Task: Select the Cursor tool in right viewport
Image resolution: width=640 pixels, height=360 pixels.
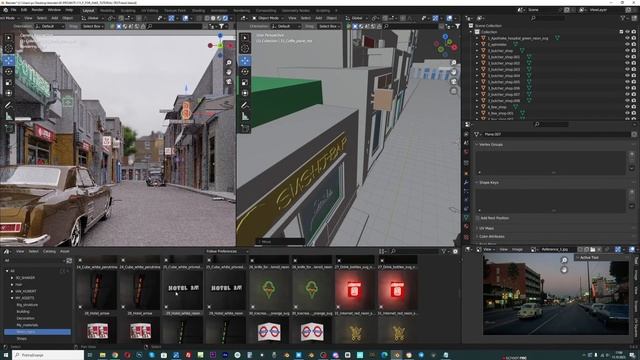Action: click(245, 49)
